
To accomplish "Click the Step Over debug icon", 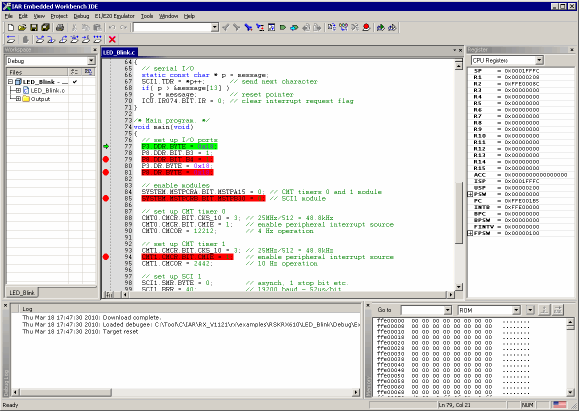I will (40, 39).
